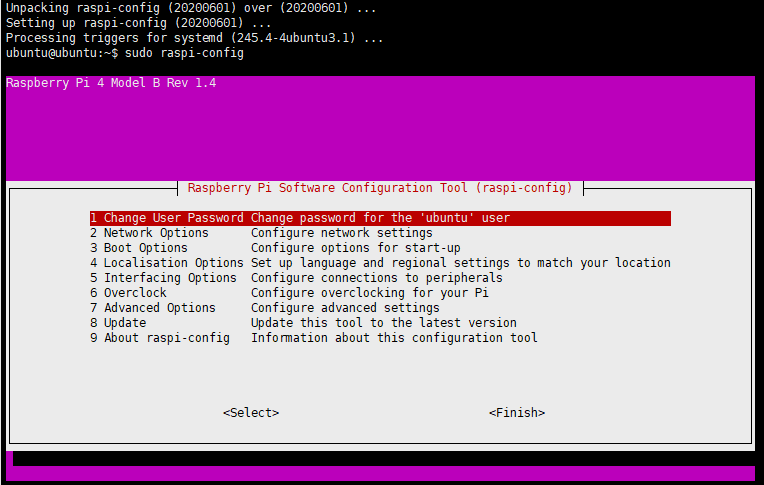The height and width of the screenshot is (485, 764).
Task: Select Interfacing Options entry
Action: 163,278
